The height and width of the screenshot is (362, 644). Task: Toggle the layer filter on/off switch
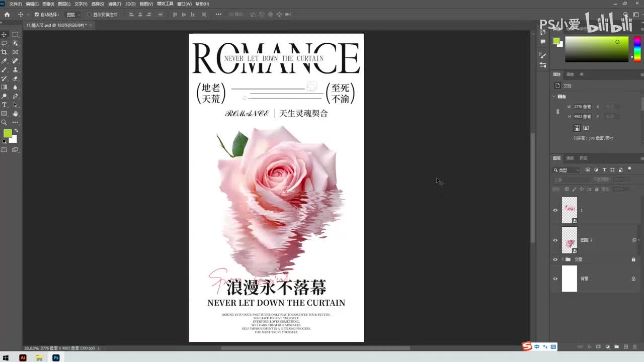629,169
